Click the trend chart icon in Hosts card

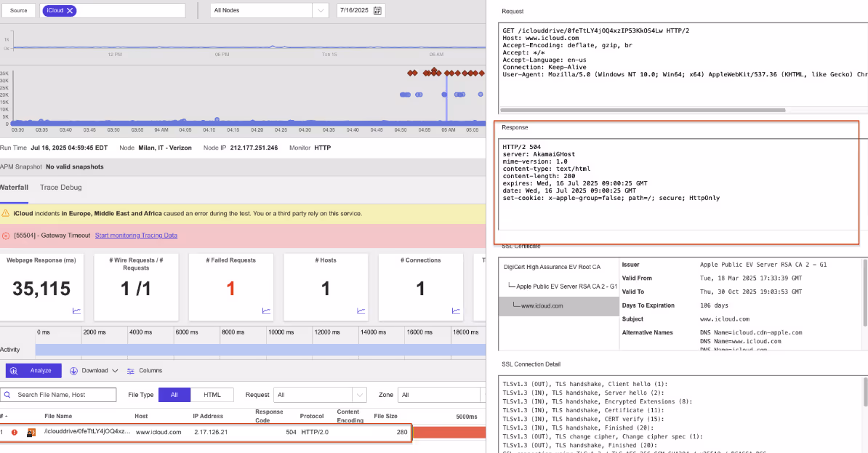point(361,311)
